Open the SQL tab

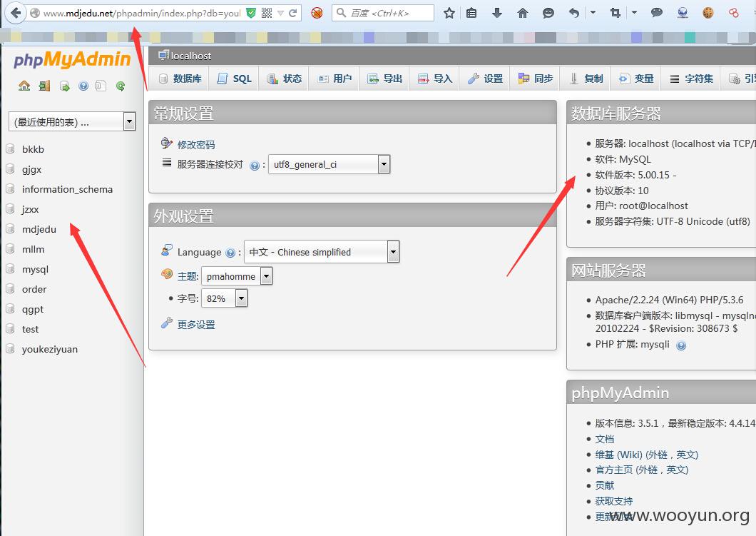click(235, 79)
